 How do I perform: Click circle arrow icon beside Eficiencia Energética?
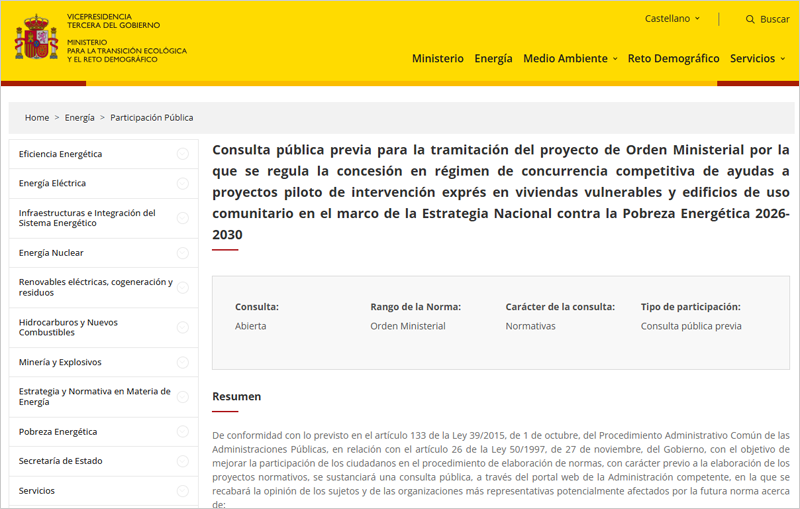tap(183, 154)
